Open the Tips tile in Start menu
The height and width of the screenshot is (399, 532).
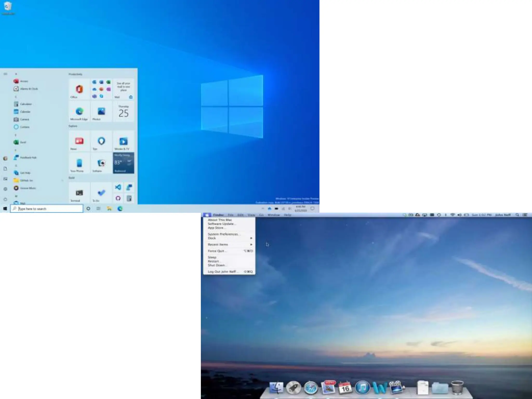[x=101, y=141]
